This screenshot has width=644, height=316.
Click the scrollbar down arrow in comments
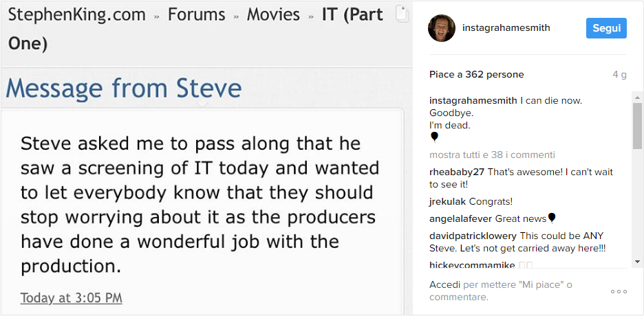pyautogui.click(x=637, y=262)
